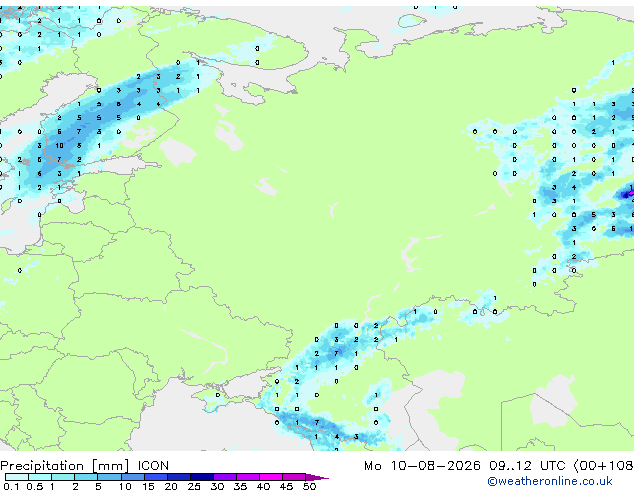
Task: Click the '50' legend scale label
Action: [x=309, y=486]
